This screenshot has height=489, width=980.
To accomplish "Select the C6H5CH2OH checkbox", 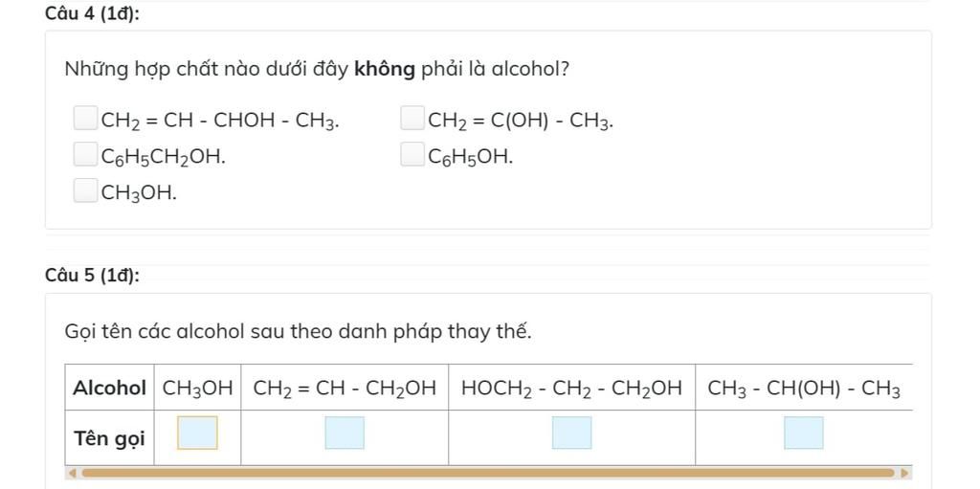I will (86, 155).
